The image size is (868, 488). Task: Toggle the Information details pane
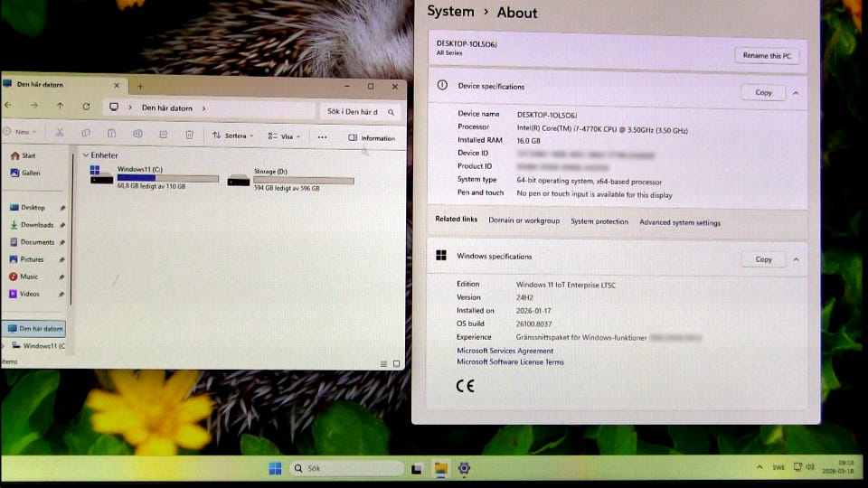372,138
